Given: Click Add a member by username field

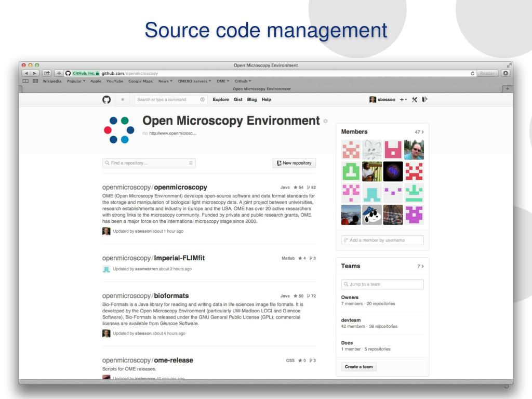Looking at the screenshot, I should pos(382,240).
